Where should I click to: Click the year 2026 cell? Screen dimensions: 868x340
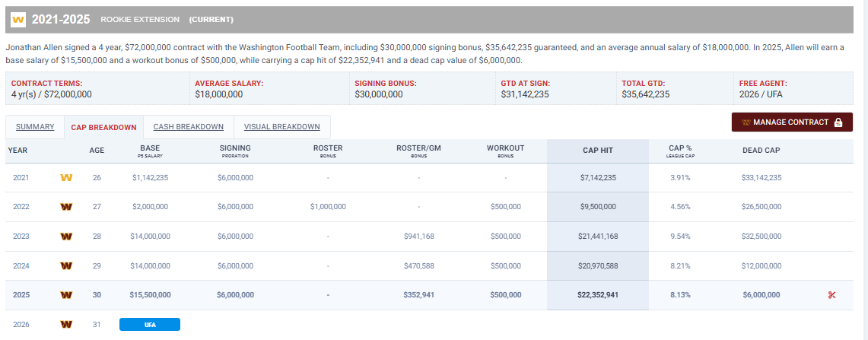(x=21, y=325)
